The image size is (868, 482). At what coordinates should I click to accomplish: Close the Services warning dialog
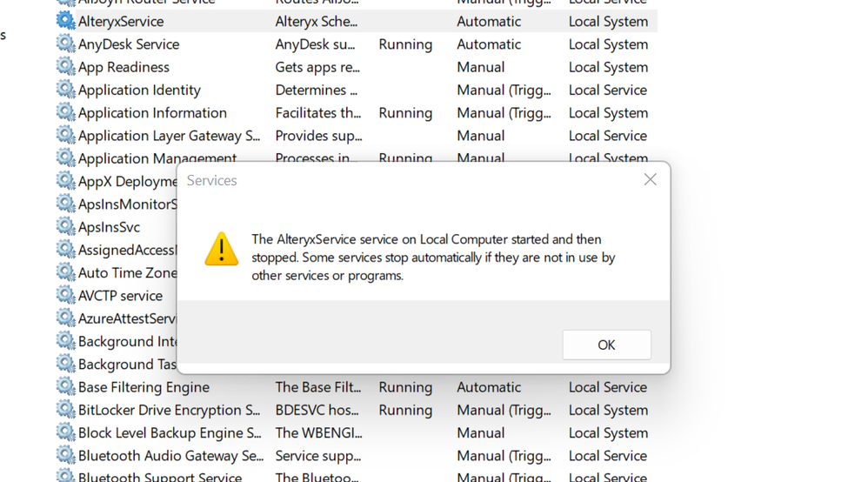click(x=650, y=179)
